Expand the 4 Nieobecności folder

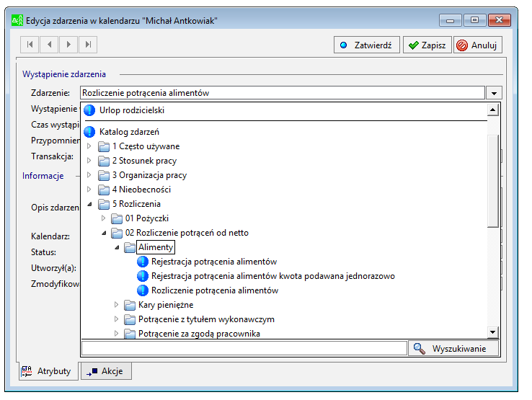point(89,190)
